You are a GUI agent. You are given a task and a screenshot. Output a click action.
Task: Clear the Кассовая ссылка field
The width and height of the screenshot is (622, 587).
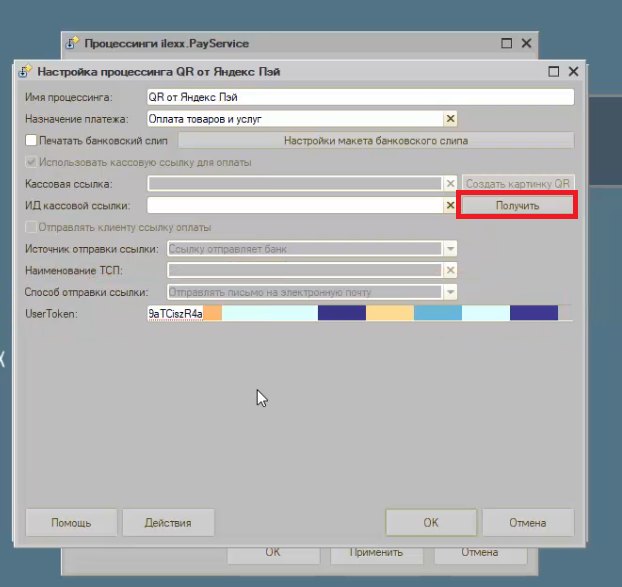(450, 184)
